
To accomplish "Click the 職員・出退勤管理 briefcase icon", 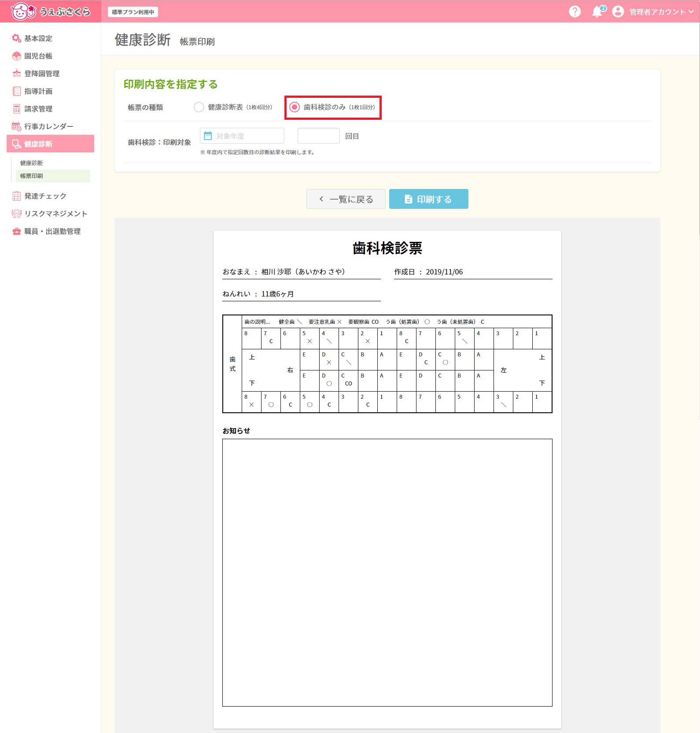I will coord(17,231).
